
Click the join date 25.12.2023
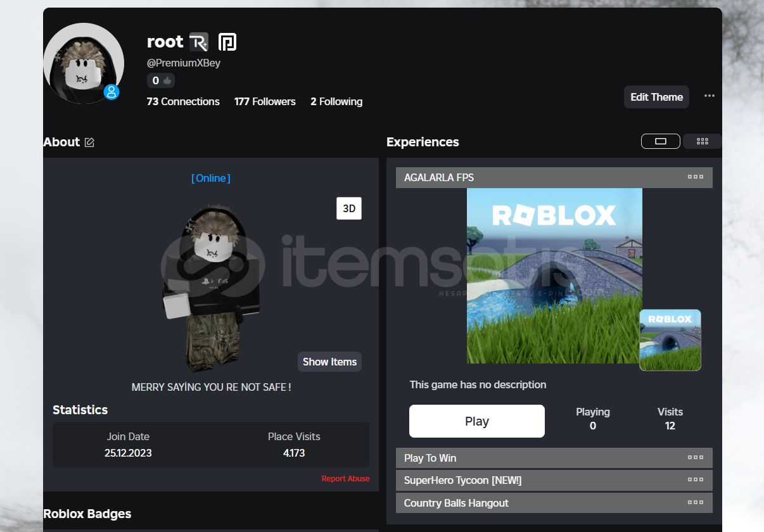click(128, 453)
